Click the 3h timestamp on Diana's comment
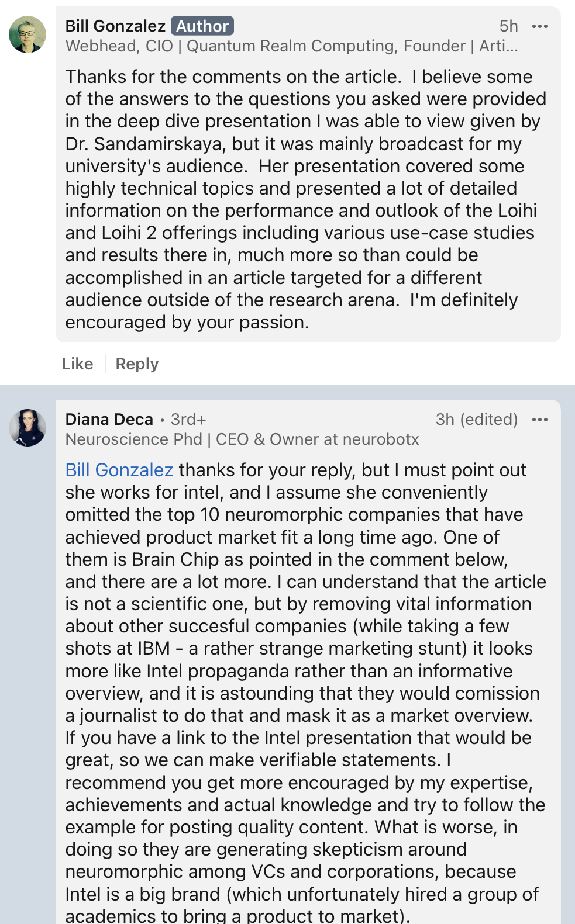 click(x=445, y=420)
